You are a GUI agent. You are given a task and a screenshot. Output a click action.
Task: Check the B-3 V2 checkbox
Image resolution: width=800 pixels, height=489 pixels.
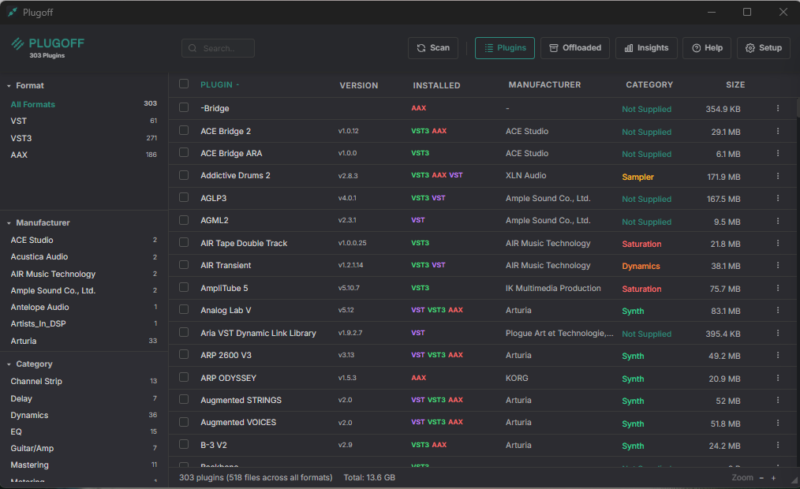tap(184, 445)
